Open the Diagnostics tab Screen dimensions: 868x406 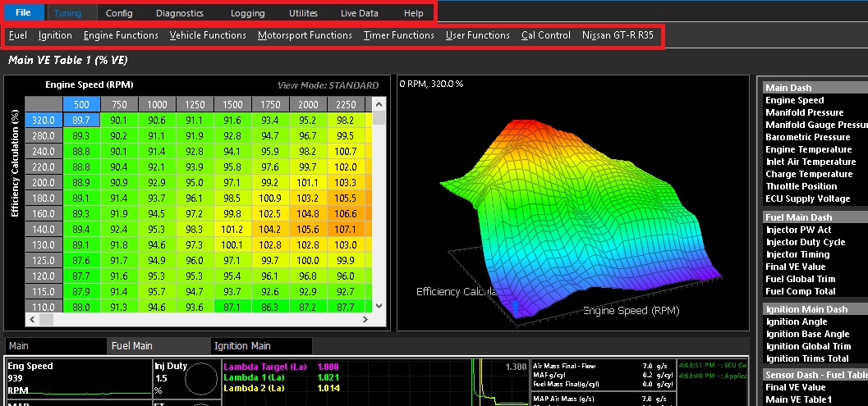[179, 13]
